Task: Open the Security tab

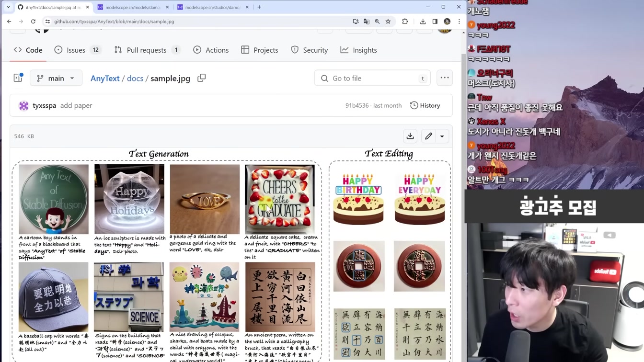Action: click(x=310, y=50)
